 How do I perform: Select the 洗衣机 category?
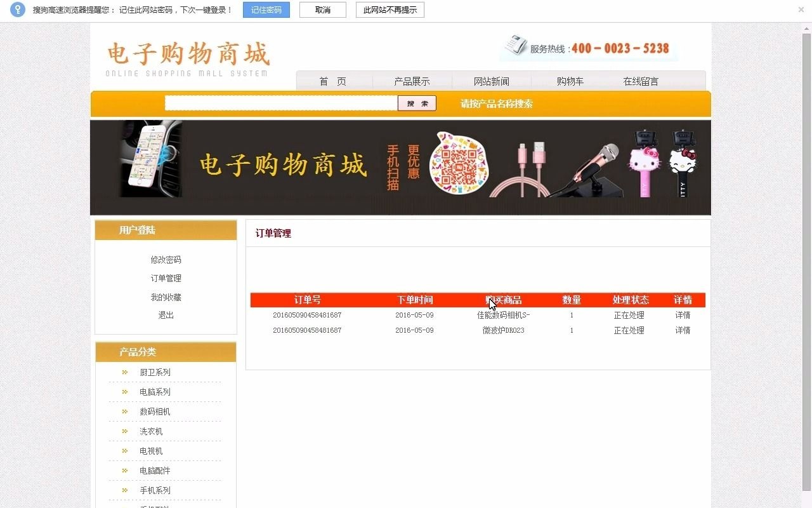click(151, 431)
